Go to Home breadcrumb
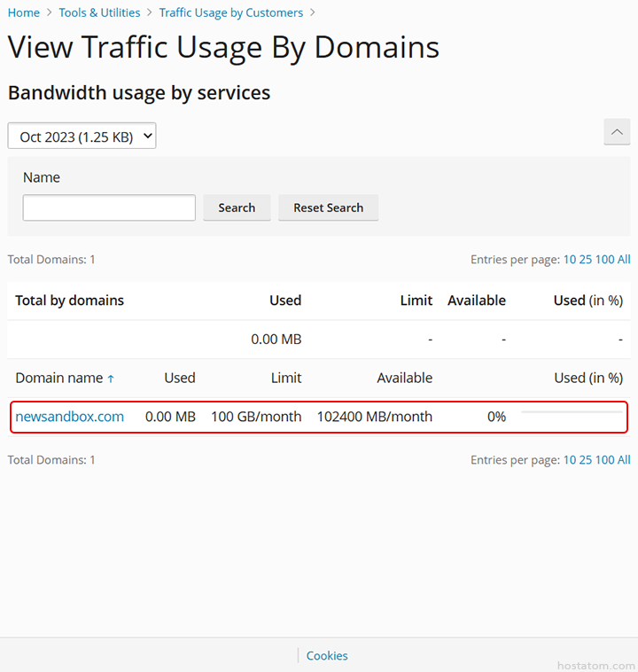 [x=24, y=12]
